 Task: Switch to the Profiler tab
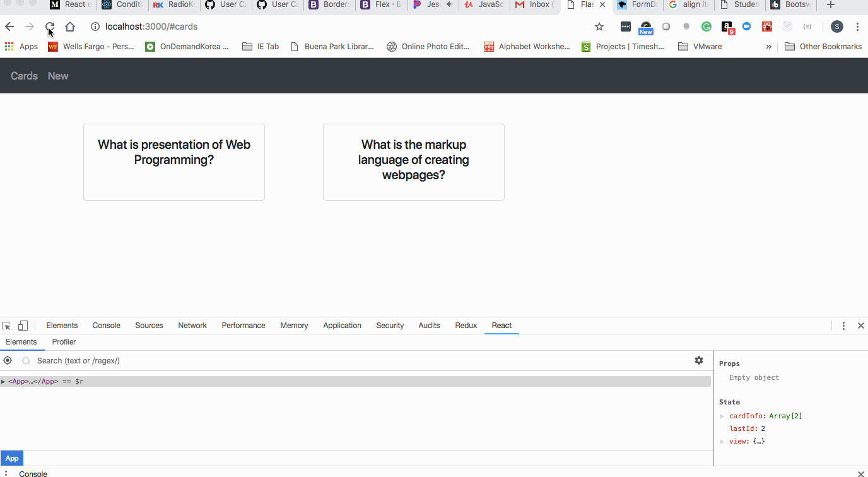[x=64, y=341]
